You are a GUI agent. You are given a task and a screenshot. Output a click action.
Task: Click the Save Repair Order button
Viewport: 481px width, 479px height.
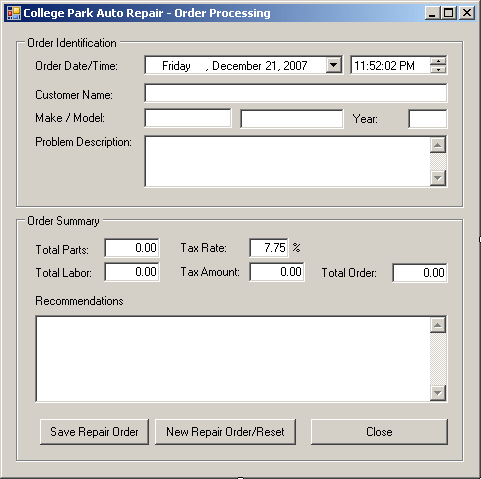(94, 432)
